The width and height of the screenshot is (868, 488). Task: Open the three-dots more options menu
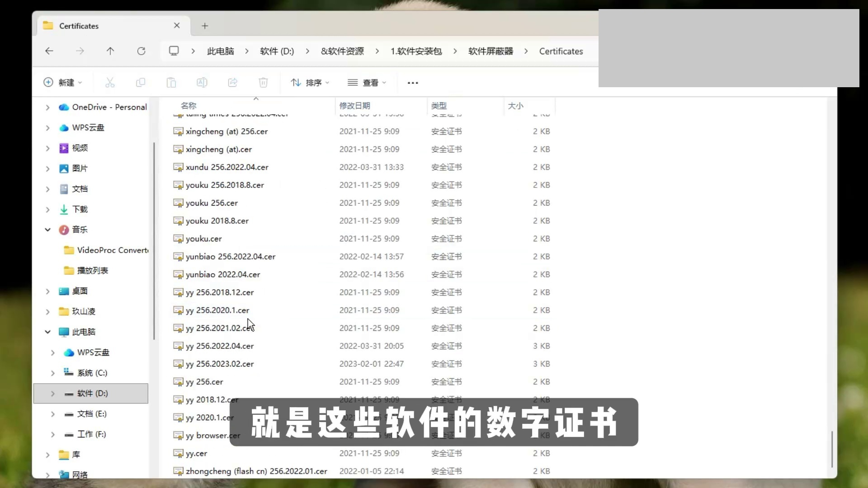coord(413,83)
